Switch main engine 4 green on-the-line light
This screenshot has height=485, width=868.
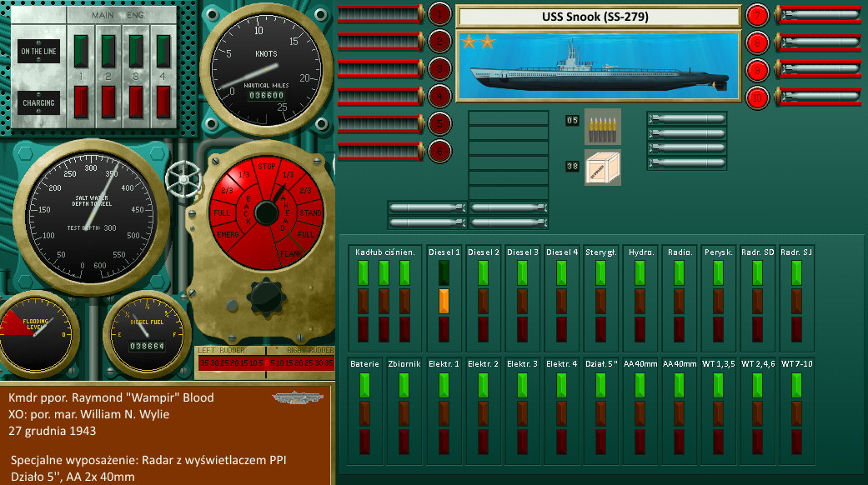[163, 50]
